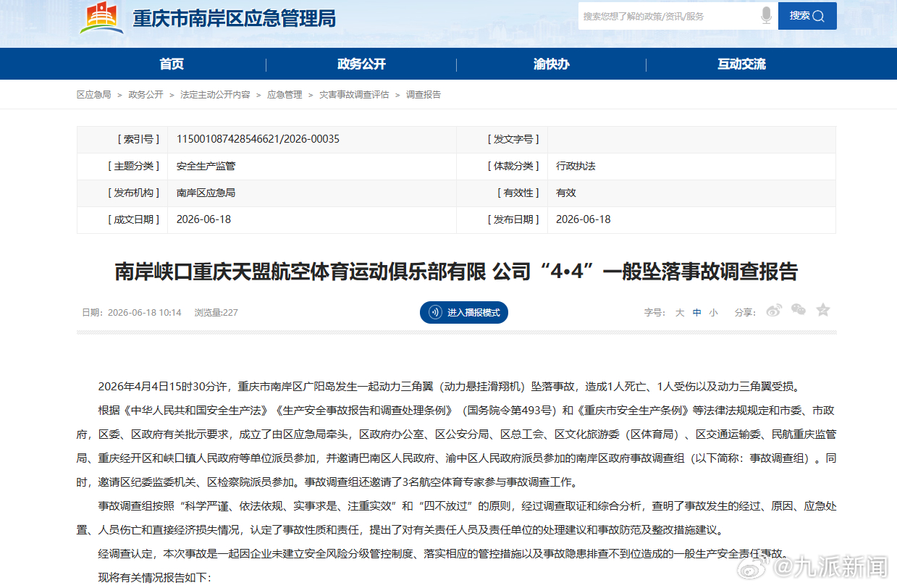The height and width of the screenshot is (588, 897).
Task: Go to 政务公开 breadcrumb link
Action: pos(146,95)
